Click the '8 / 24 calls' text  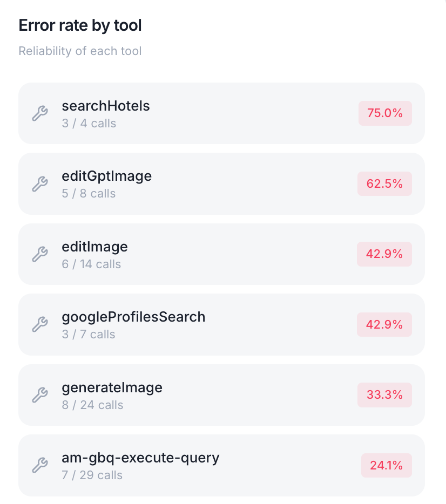92,405
